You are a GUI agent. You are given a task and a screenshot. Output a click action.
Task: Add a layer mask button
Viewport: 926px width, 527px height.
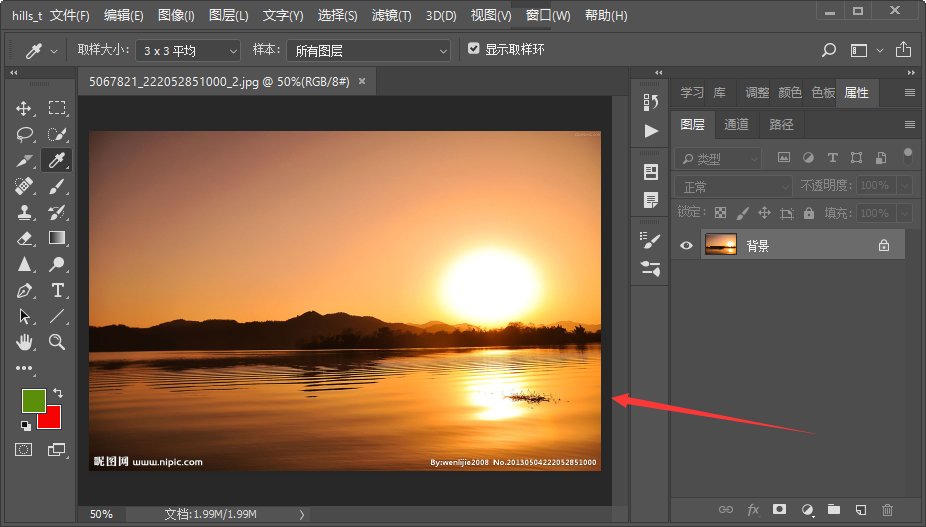pyautogui.click(x=780, y=509)
